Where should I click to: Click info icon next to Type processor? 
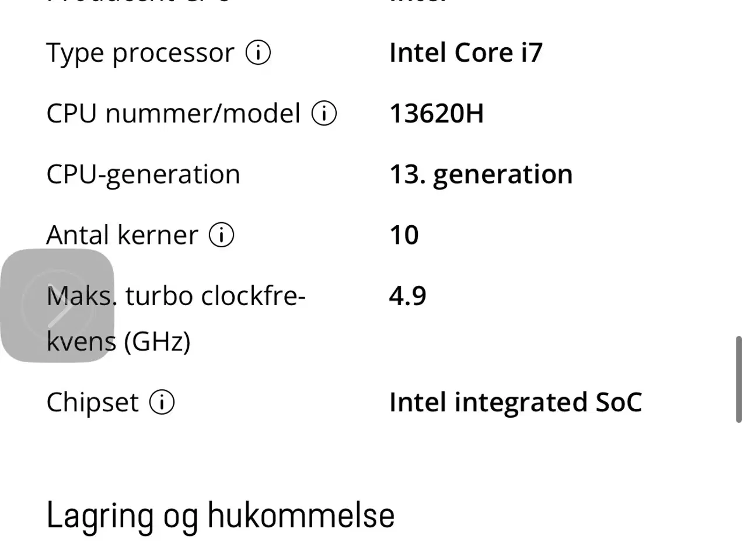click(258, 53)
